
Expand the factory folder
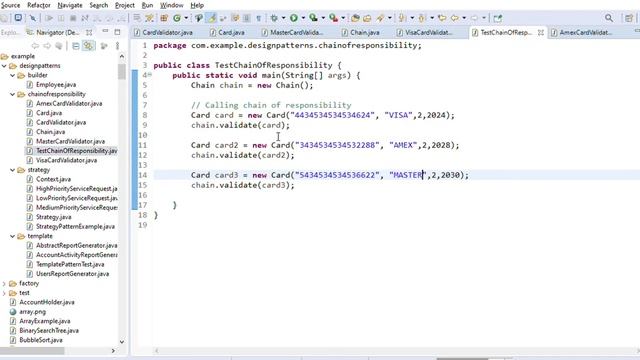click(4, 283)
